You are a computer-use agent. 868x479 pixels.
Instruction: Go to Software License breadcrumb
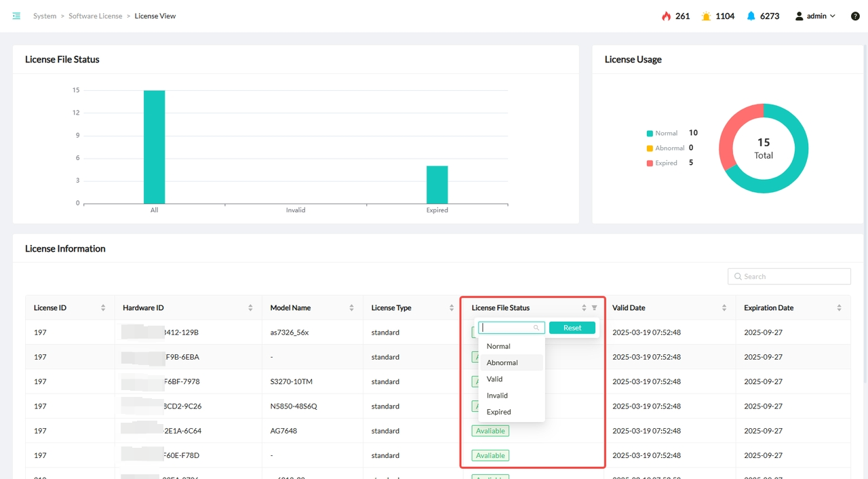[95, 16]
